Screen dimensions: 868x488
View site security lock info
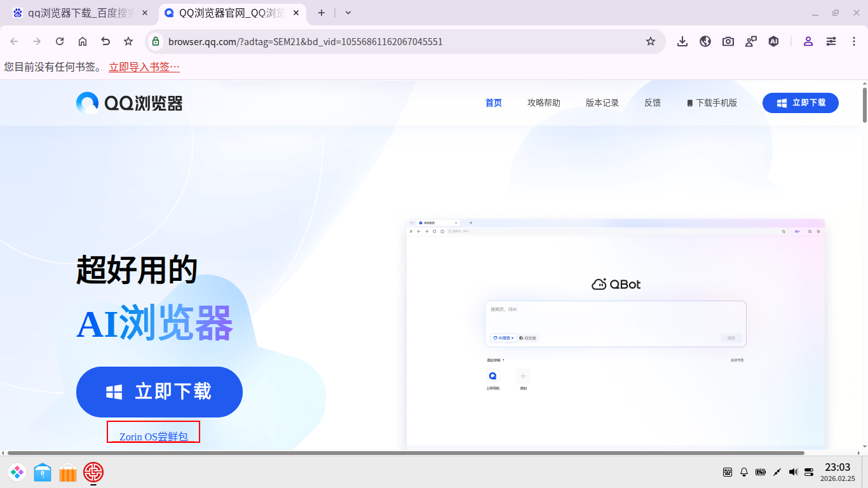click(x=155, y=41)
